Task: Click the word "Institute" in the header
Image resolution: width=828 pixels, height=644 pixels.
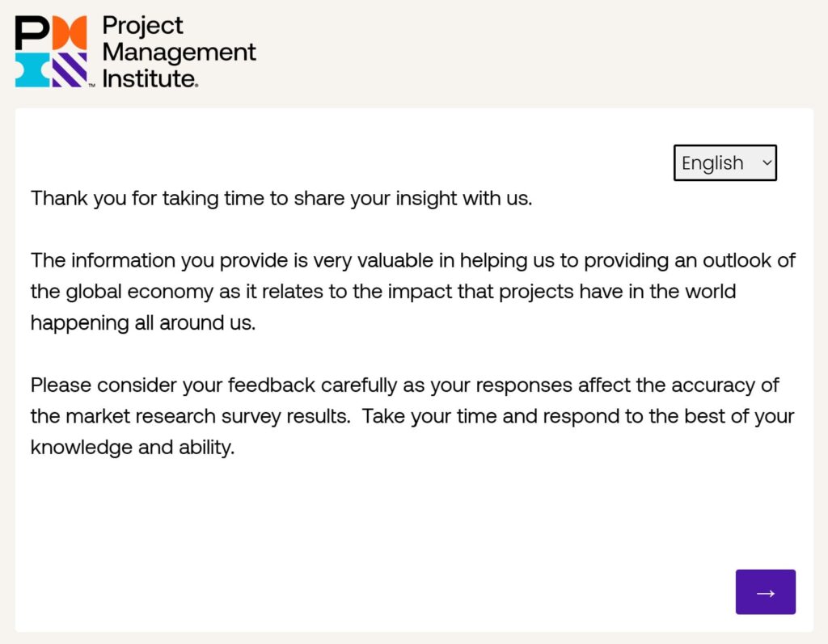Action: click(x=150, y=78)
